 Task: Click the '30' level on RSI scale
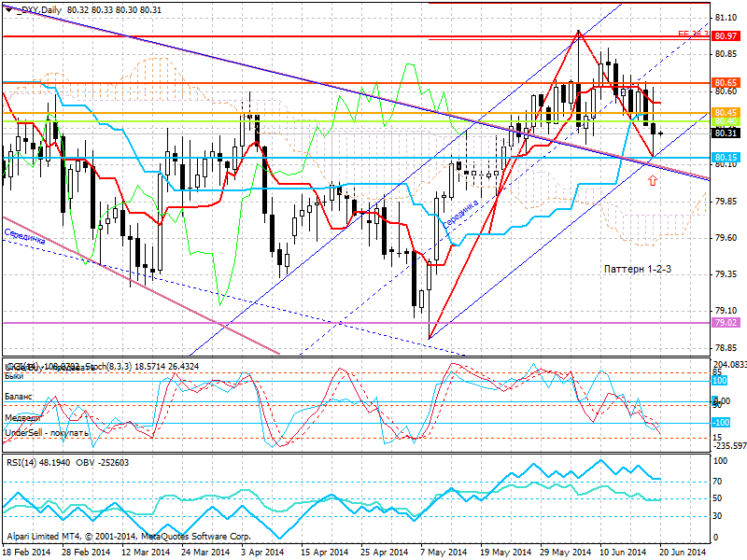point(717,516)
